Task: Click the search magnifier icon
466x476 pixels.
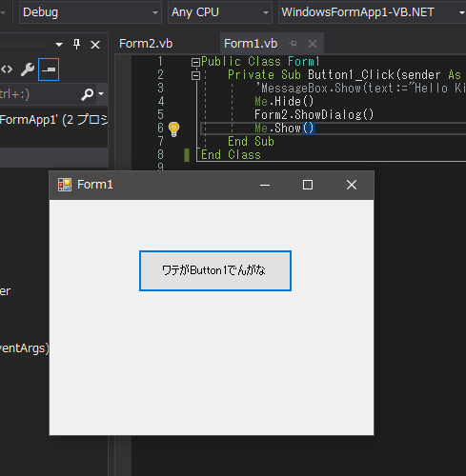Action: [x=87, y=94]
